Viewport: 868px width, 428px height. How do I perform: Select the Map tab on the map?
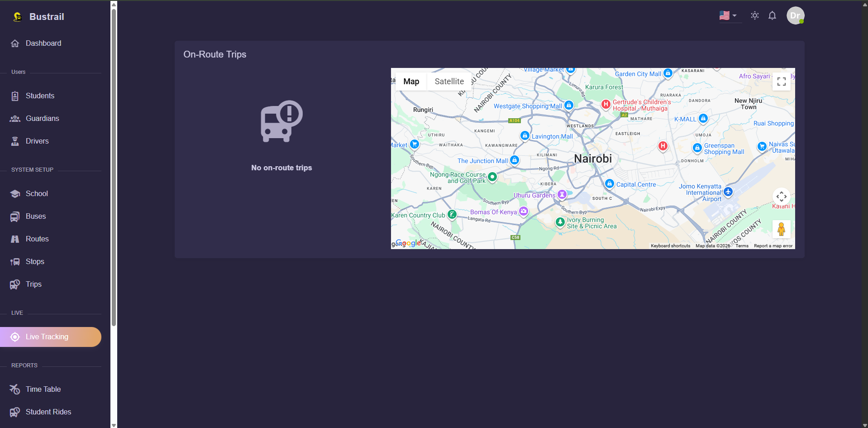tap(411, 81)
